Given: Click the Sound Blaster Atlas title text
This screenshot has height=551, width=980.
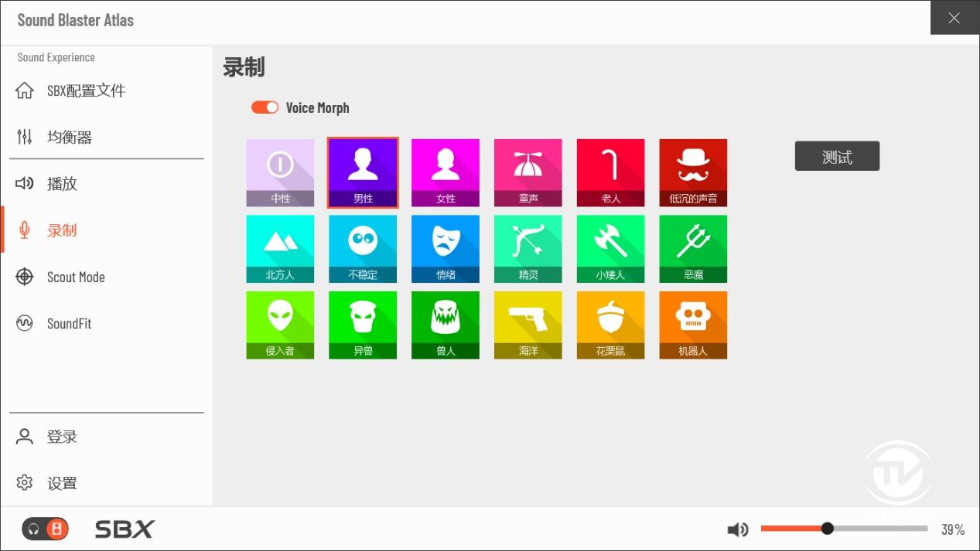Looking at the screenshot, I should coord(76,20).
